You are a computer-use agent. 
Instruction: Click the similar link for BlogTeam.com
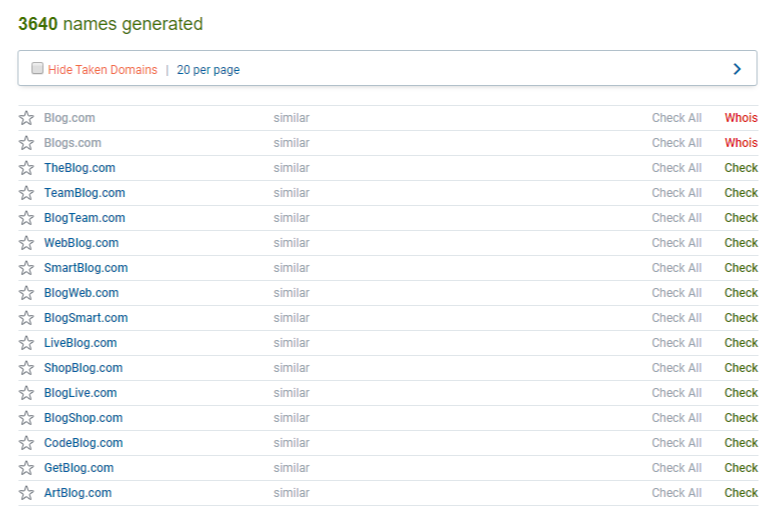pos(291,218)
